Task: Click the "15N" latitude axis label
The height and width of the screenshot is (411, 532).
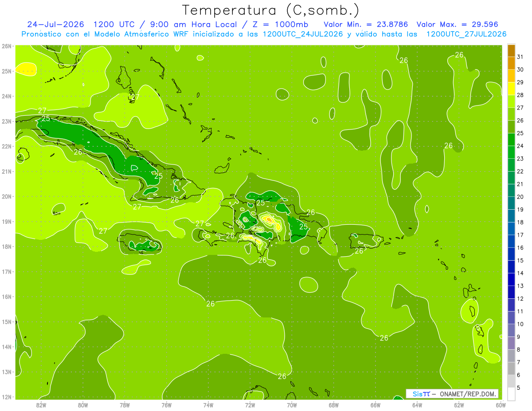Action: pyautogui.click(x=6, y=321)
